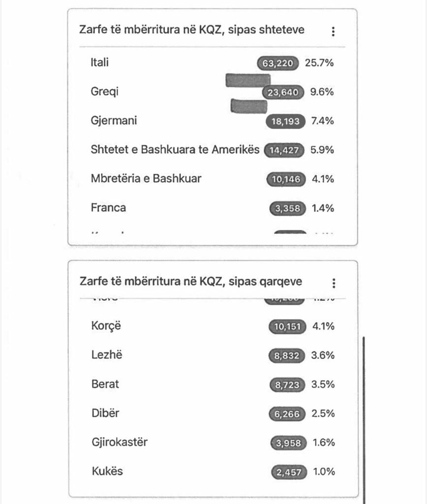Screen dimensions: 427x504
Task: Open the three-dot menu for shteteve card
Action: coord(334,31)
